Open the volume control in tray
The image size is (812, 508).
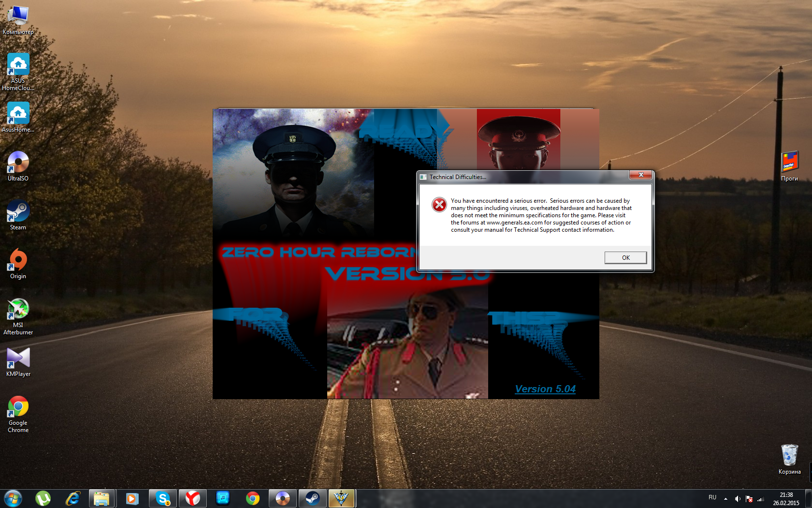[x=738, y=499]
